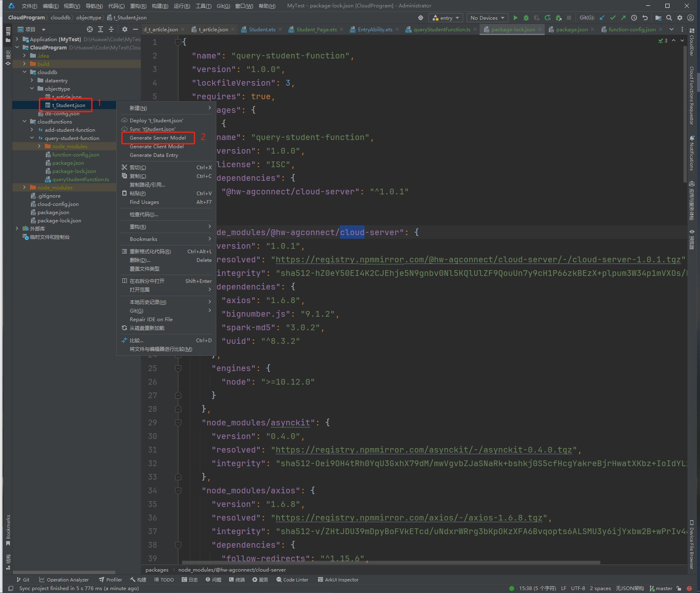This screenshot has width=700, height=593.
Task: Open the project view dropdown arrow
Action: click(x=44, y=29)
